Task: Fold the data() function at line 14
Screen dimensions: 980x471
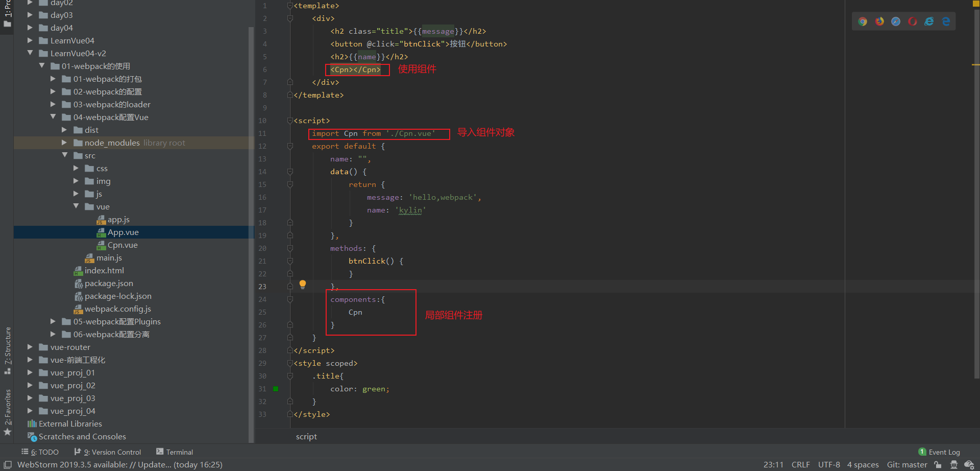Action: click(290, 172)
